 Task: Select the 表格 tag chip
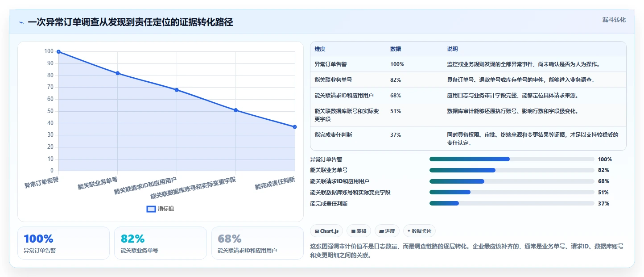point(359,231)
